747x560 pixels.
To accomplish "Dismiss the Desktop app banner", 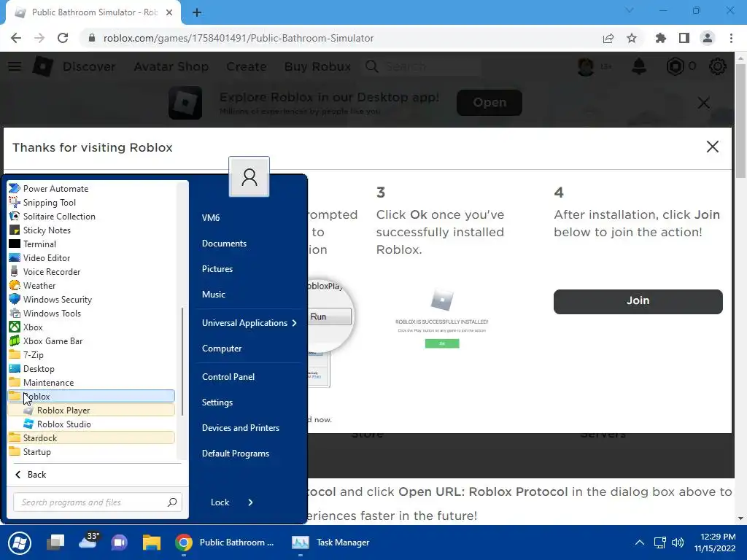I will 704,102.
